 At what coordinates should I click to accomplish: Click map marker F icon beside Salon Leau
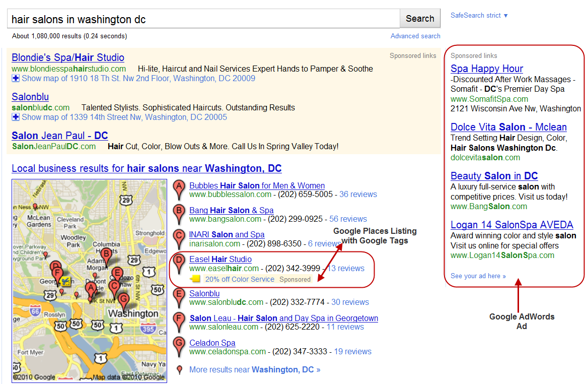click(179, 323)
